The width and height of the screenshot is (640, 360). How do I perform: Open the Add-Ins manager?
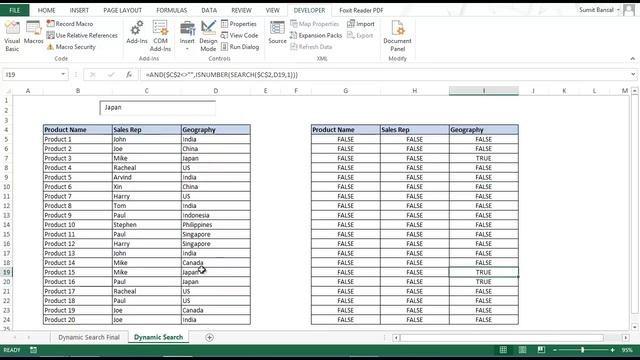137,33
